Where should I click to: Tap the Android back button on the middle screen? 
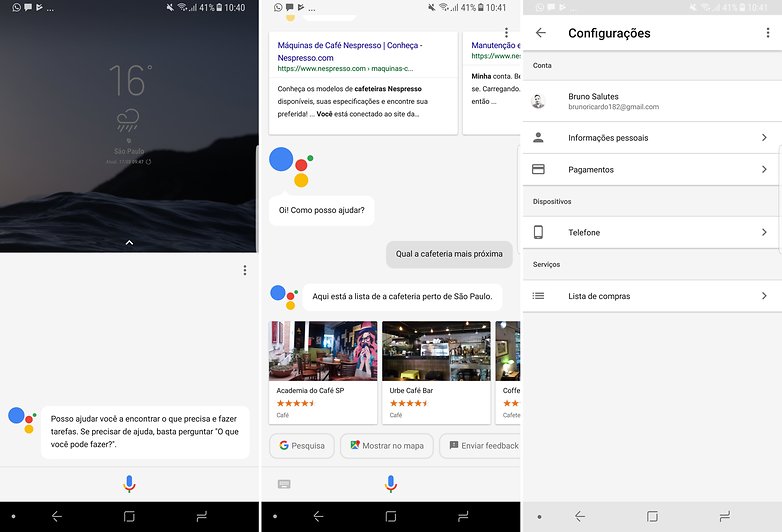[x=318, y=517]
